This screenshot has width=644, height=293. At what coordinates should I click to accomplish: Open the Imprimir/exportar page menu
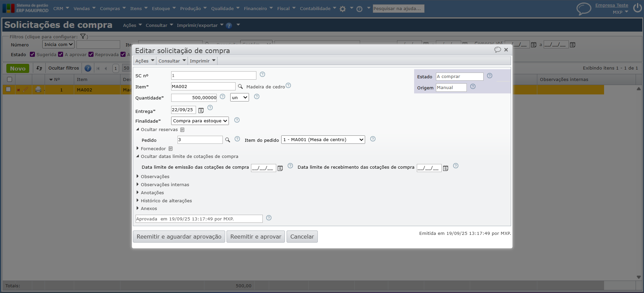pos(200,25)
